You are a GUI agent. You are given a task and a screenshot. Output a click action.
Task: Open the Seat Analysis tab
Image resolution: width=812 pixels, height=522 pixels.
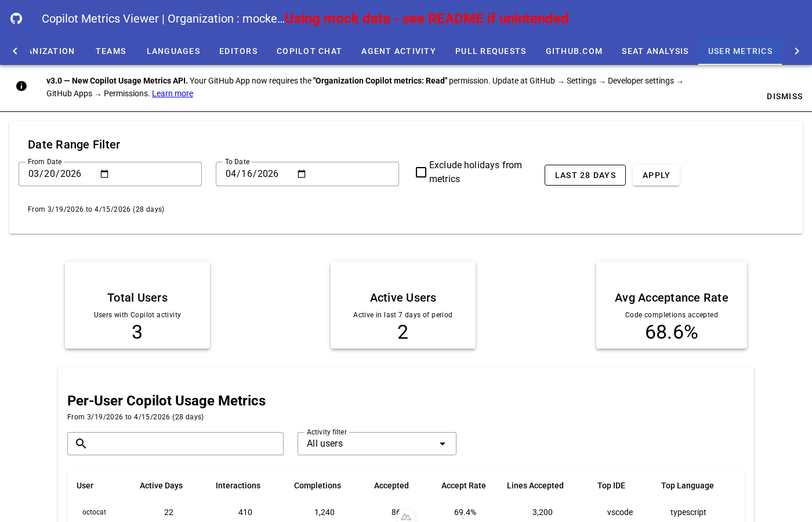click(x=655, y=51)
